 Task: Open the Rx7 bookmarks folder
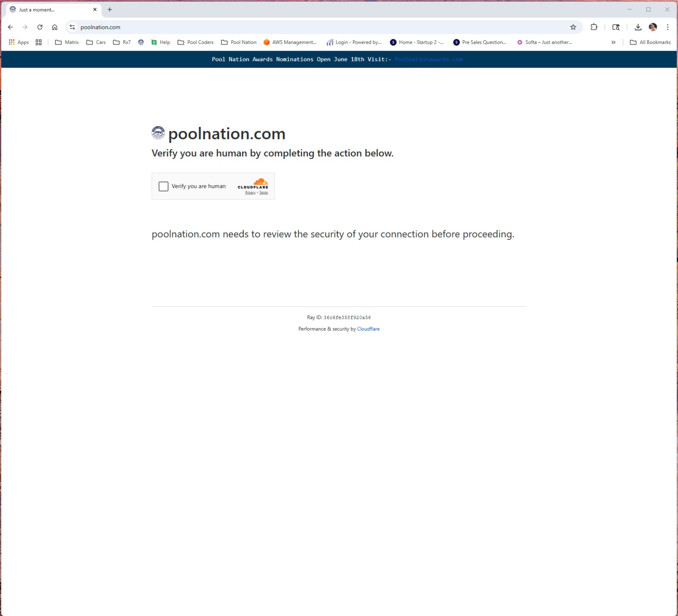pos(122,42)
